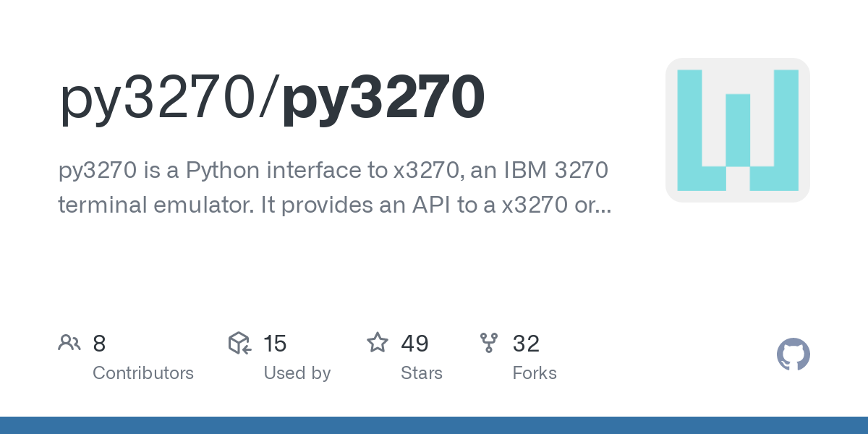Viewport: 868px width, 434px height.
Task: Click the forks count 32
Action: click(527, 343)
